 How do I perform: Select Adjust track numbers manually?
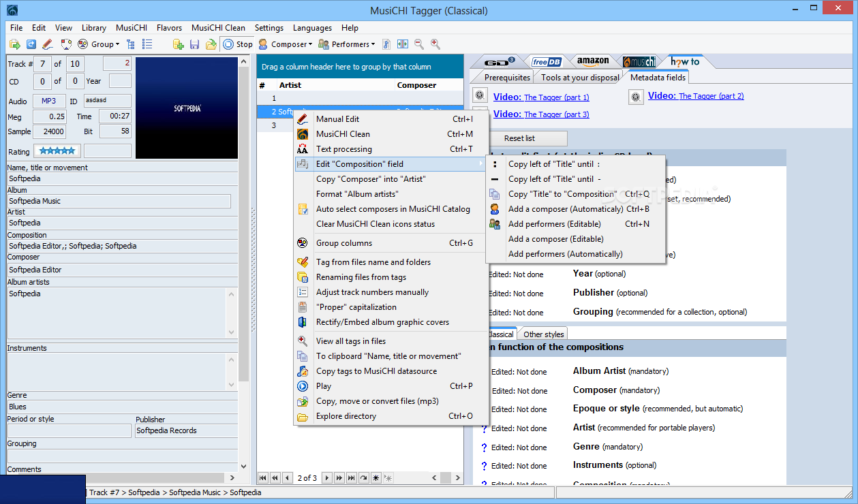click(391, 292)
